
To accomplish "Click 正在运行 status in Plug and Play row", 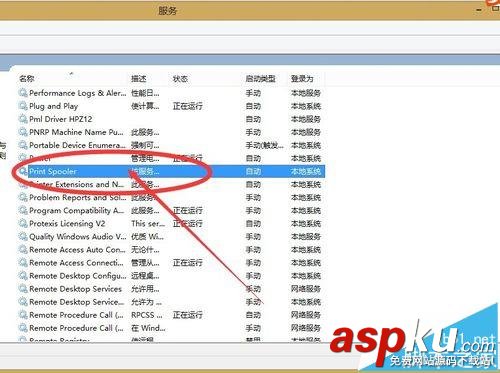I will [x=188, y=106].
